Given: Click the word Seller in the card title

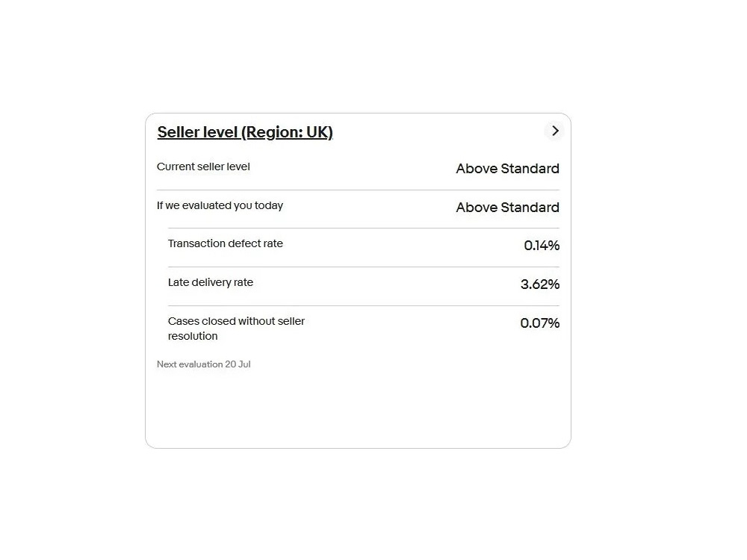Looking at the screenshot, I should 177,132.
